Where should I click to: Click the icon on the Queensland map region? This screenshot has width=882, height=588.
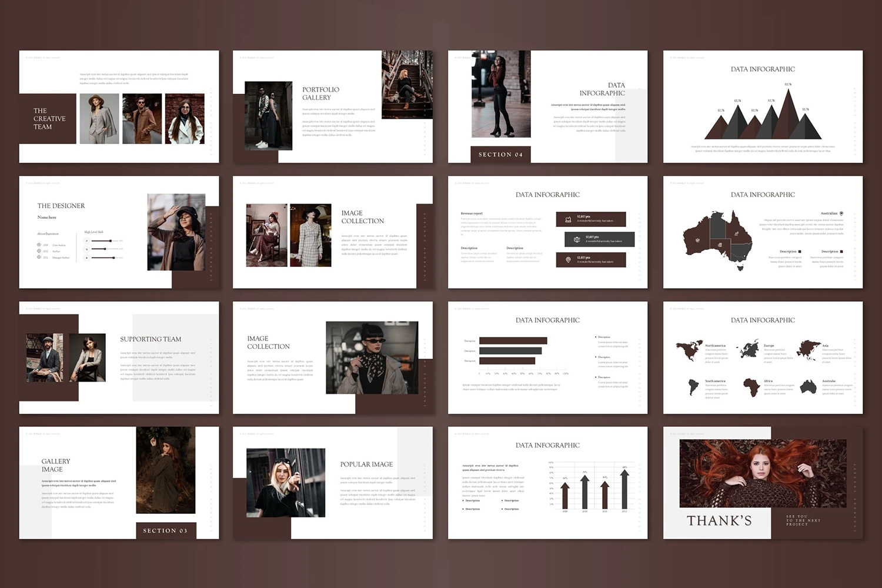pos(736,234)
